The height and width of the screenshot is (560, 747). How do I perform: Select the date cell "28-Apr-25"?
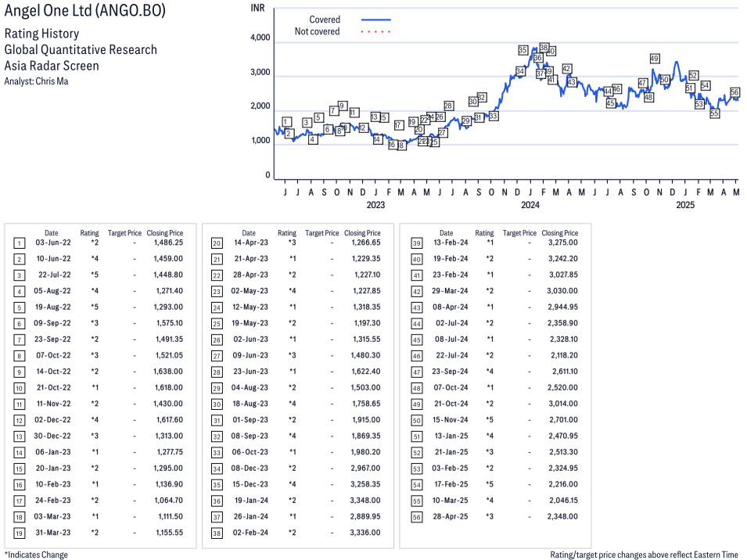(451, 516)
